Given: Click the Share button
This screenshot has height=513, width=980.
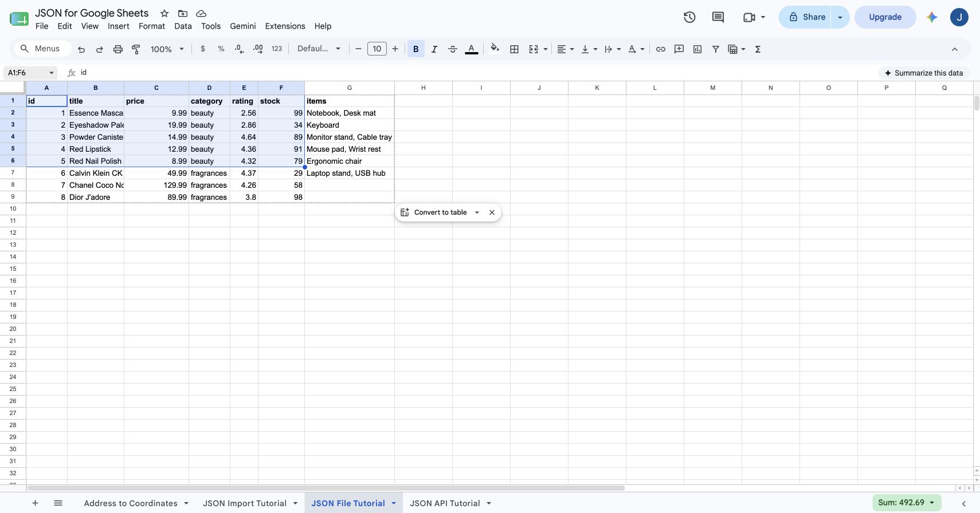Looking at the screenshot, I should click(x=805, y=17).
